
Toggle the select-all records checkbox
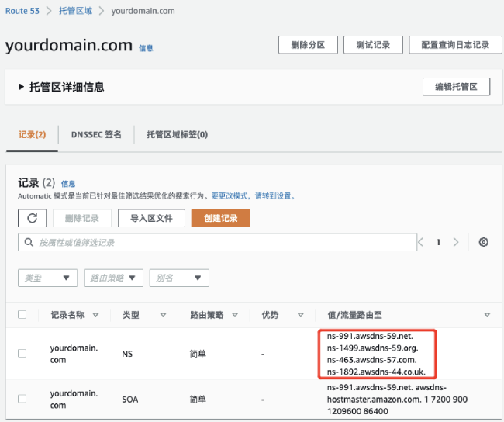[x=22, y=315]
